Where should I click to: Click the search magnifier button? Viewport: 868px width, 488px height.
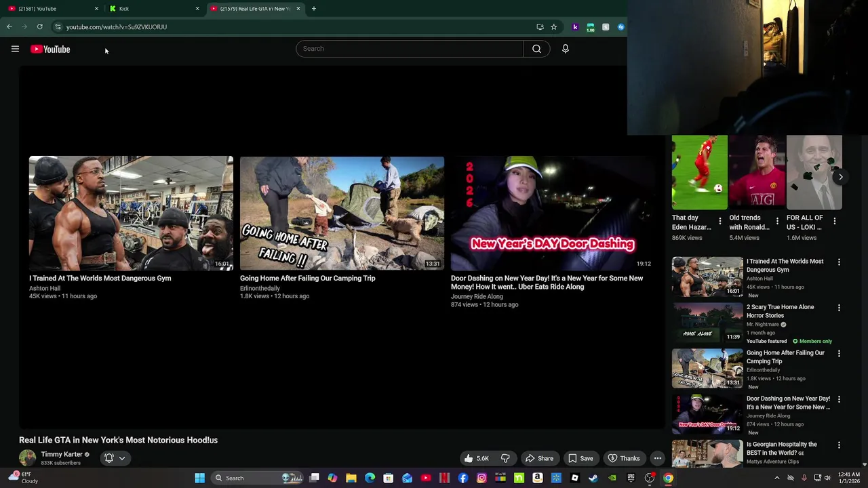536,49
